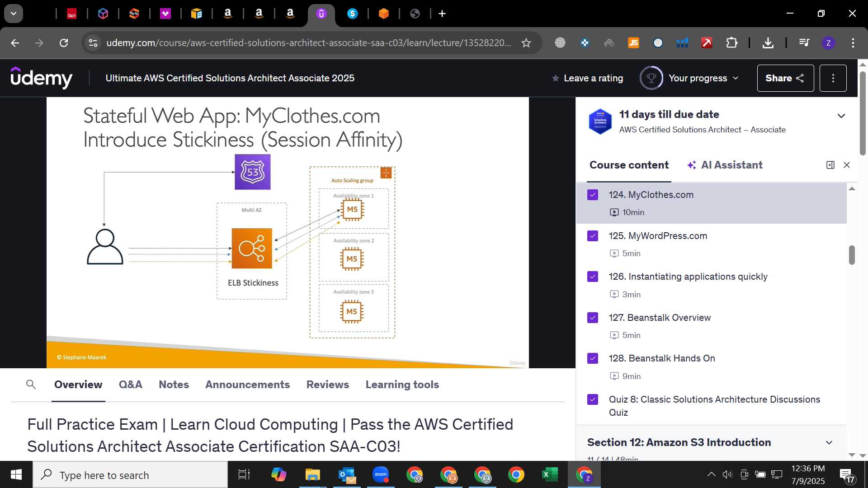Screen dimensions: 868x488
Task: Open lecture 127. Beanstalk Overview
Action: click(x=711, y=326)
